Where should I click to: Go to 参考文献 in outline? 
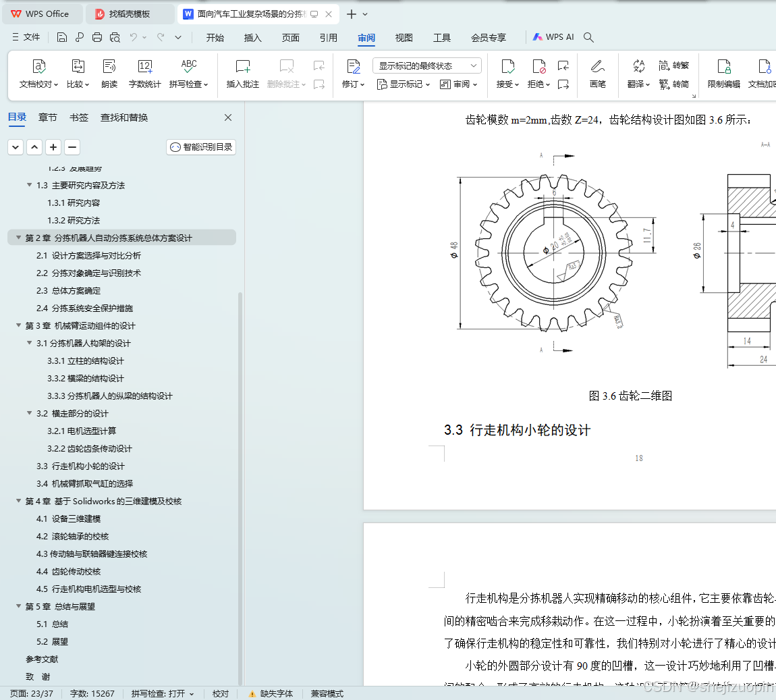click(42, 659)
